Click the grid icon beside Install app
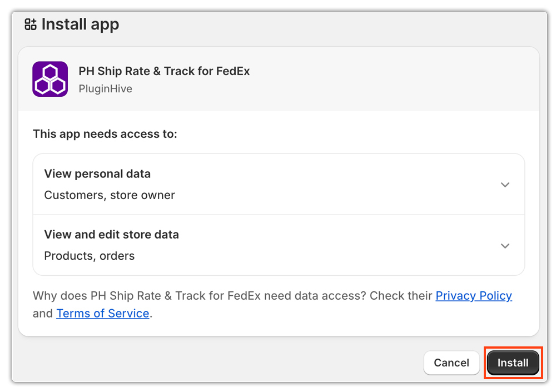556x392 pixels. 30,24
